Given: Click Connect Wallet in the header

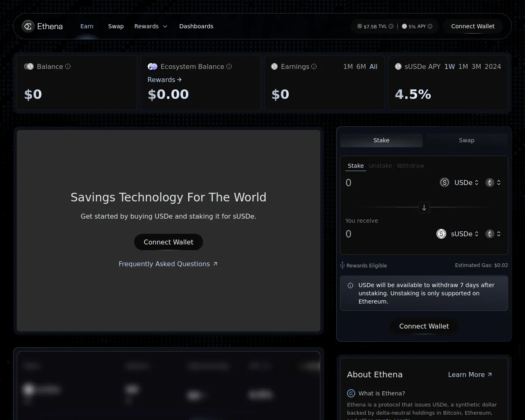Looking at the screenshot, I should point(473,26).
